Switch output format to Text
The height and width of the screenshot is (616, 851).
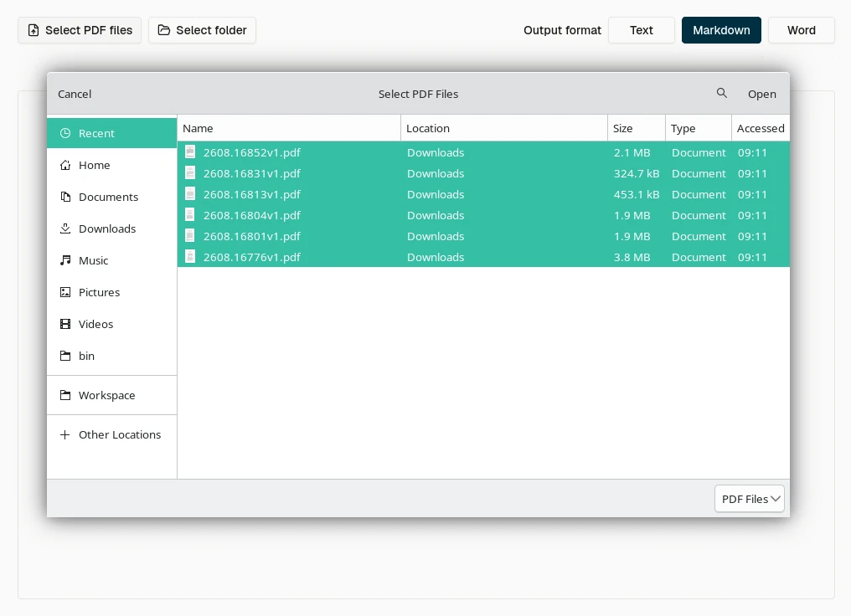(642, 30)
